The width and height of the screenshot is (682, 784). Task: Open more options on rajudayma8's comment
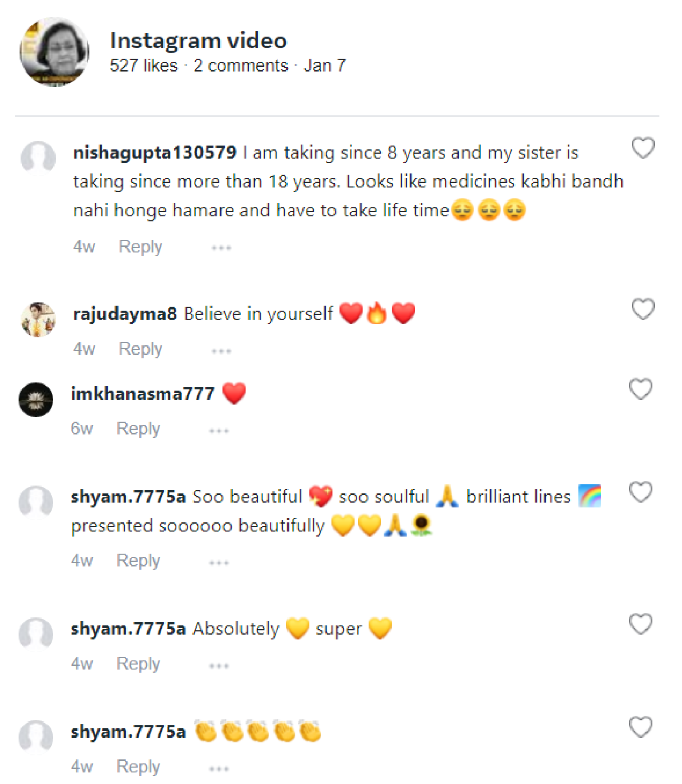[x=221, y=351]
